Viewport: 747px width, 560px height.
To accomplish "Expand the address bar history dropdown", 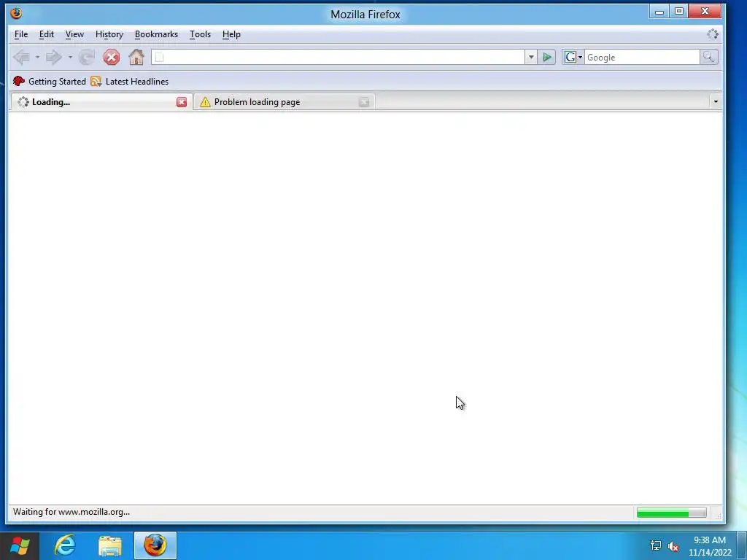I will (531, 57).
